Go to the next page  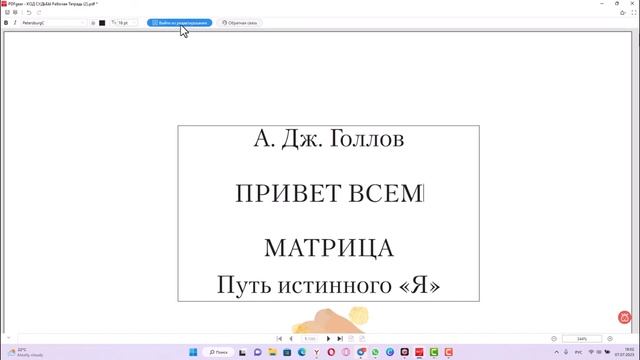click(x=328, y=339)
